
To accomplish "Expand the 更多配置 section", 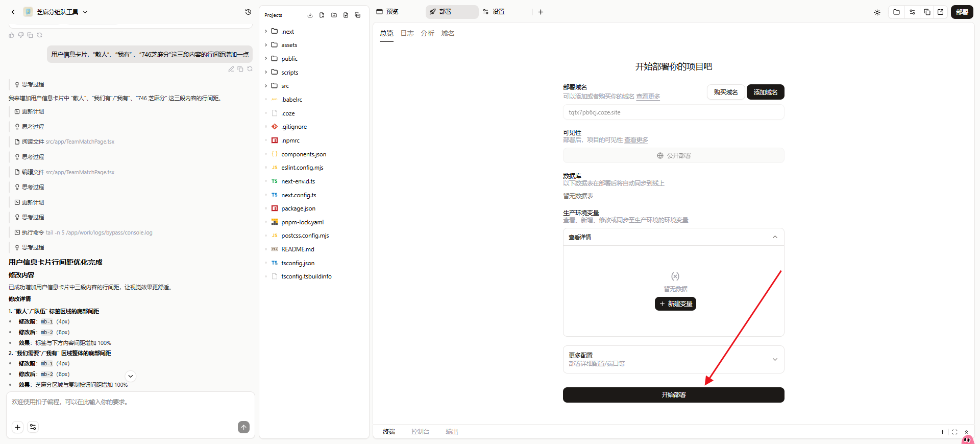I will (775, 359).
